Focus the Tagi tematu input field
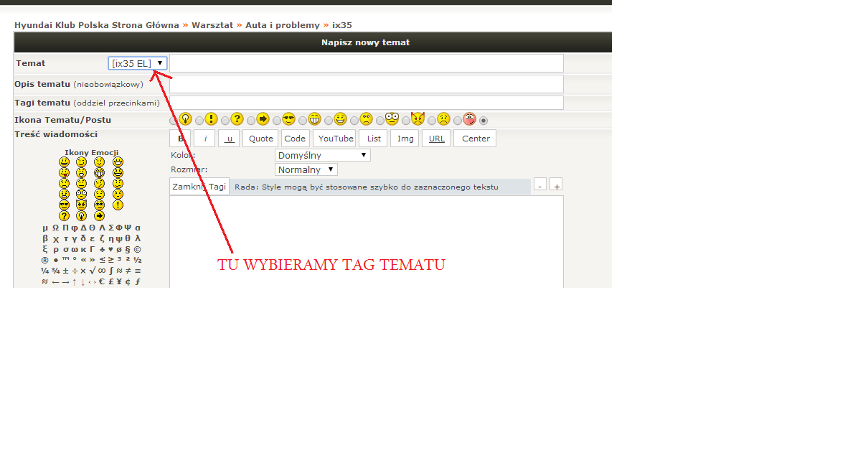 [367, 103]
